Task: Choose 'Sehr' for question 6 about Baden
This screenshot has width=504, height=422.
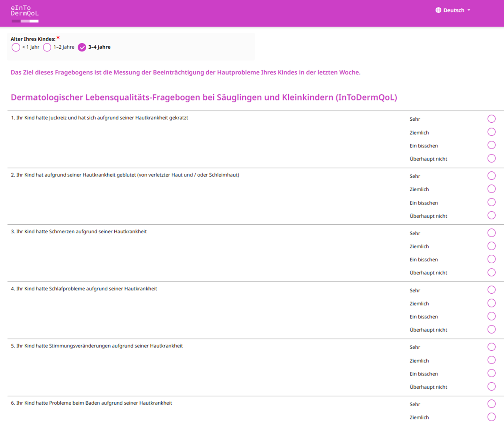Action: pyautogui.click(x=492, y=404)
